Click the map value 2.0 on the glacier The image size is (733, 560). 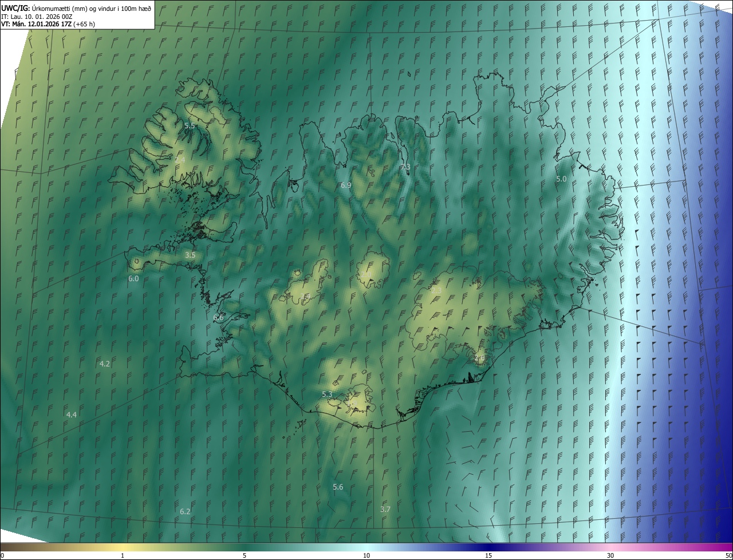tap(367, 274)
